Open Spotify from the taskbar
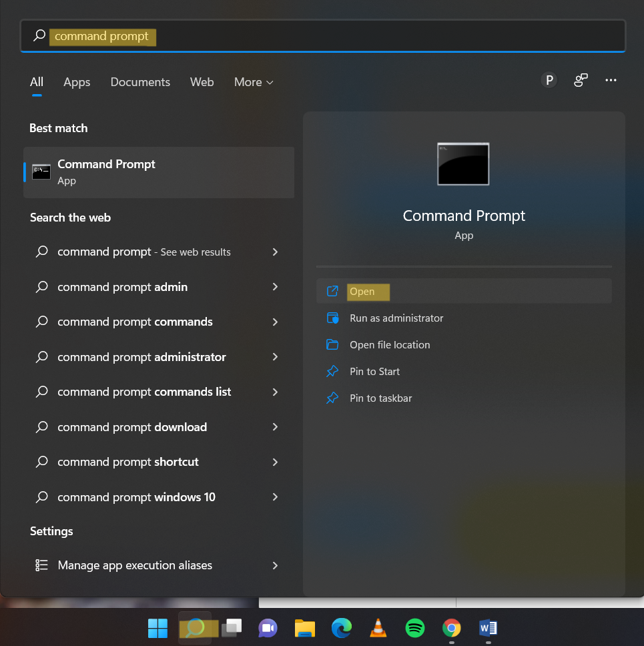This screenshot has width=644, height=646. 415,628
